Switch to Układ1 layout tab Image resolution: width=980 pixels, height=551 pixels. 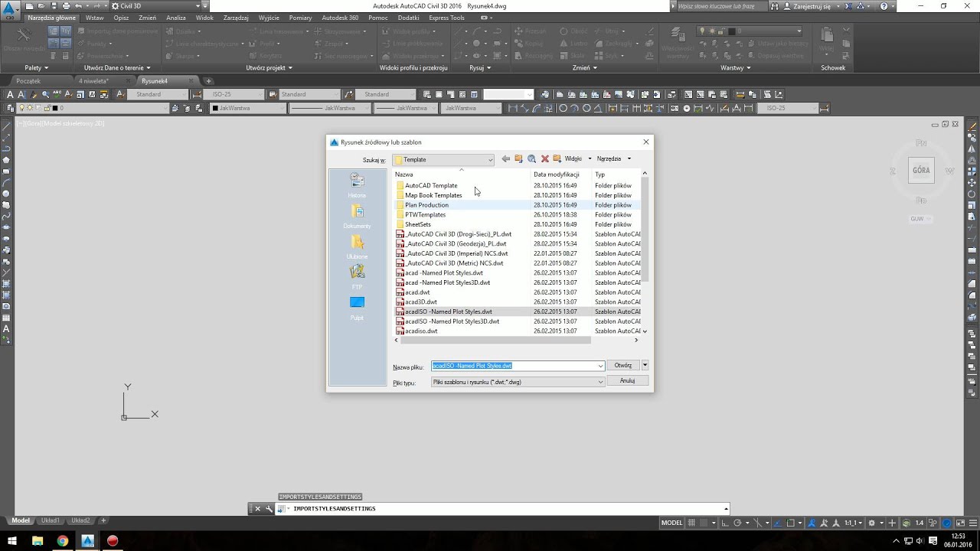pos(50,520)
